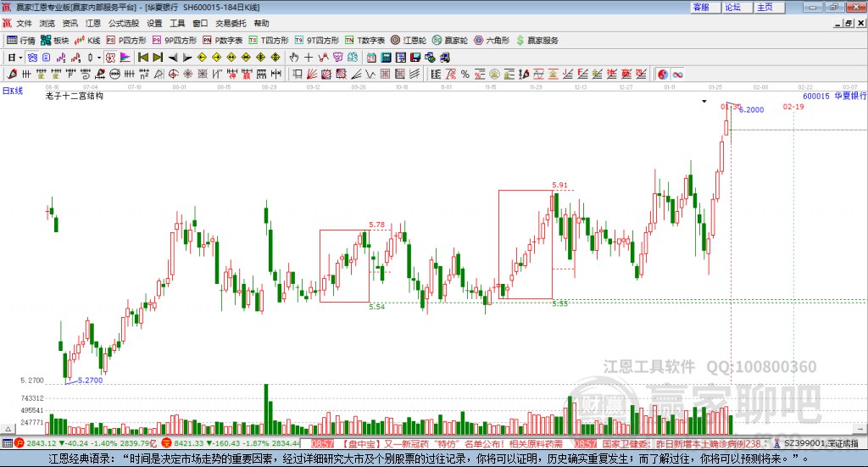868x467 pixels.
Task: Open the 浏览 menu
Action: [47, 23]
